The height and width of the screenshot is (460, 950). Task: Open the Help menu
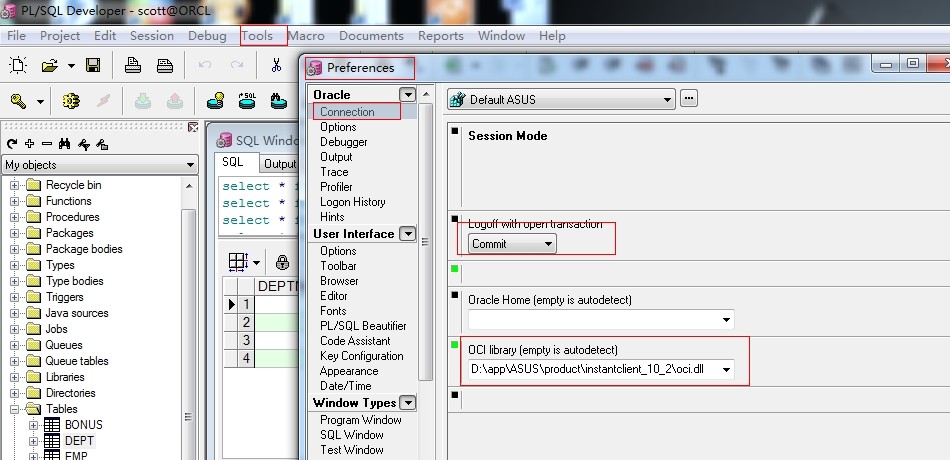pos(553,36)
